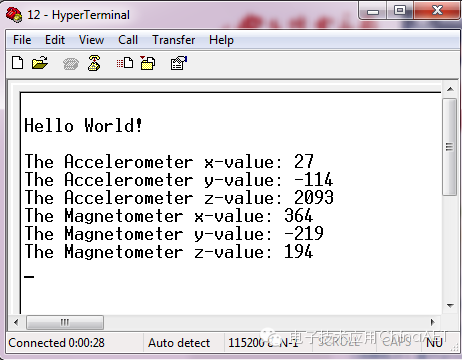Open the View menu
This screenshot has width=462, height=360.
(x=91, y=40)
